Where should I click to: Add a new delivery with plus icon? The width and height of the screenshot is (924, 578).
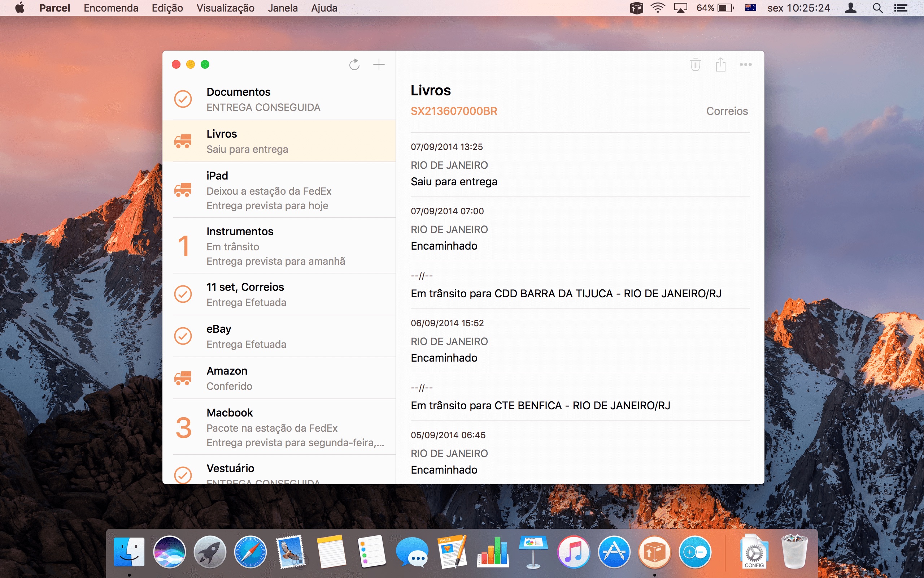[x=379, y=64]
